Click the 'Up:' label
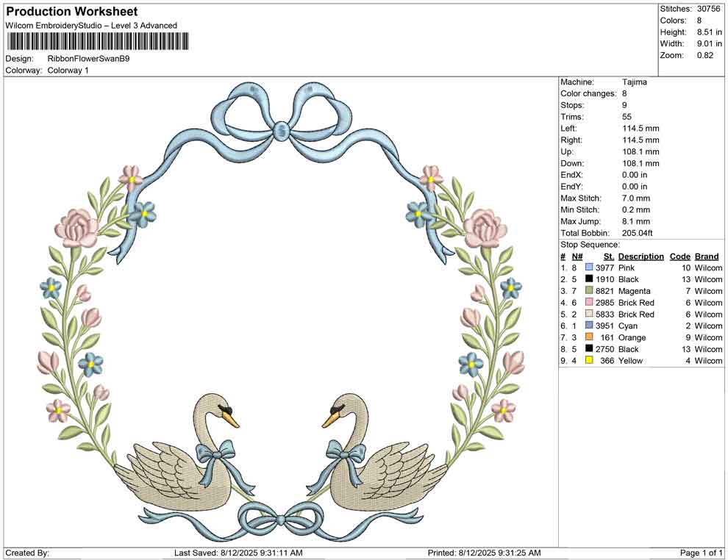Image resolution: width=728 pixels, height=560 pixels. pos(567,151)
